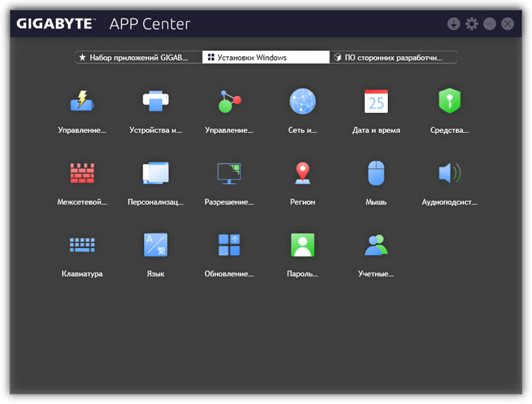Open Клавиатура keyboard icon
The height and width of the screenshot is (404, 532).
[x=81, y=244]
